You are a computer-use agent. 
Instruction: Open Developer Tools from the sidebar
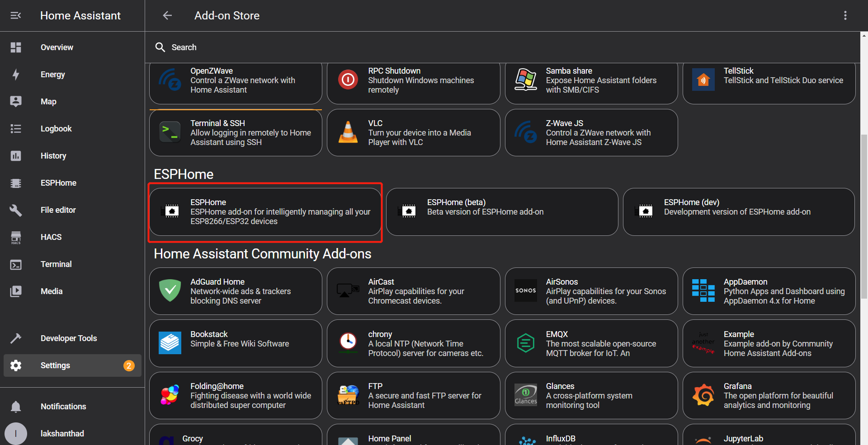pos(72,338)
